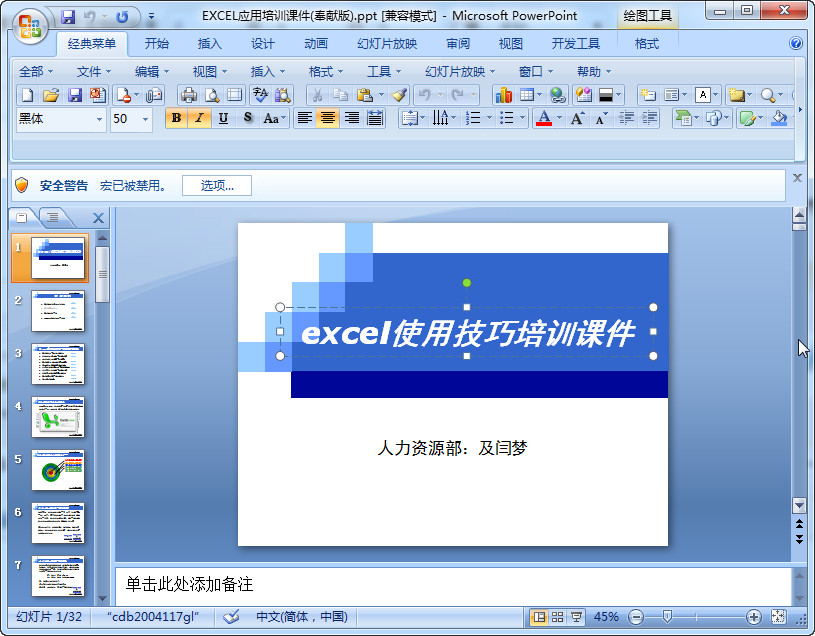Open a new blank presentation
The height and width of the screenshot is (636, 815).
[x=25, y=93]
